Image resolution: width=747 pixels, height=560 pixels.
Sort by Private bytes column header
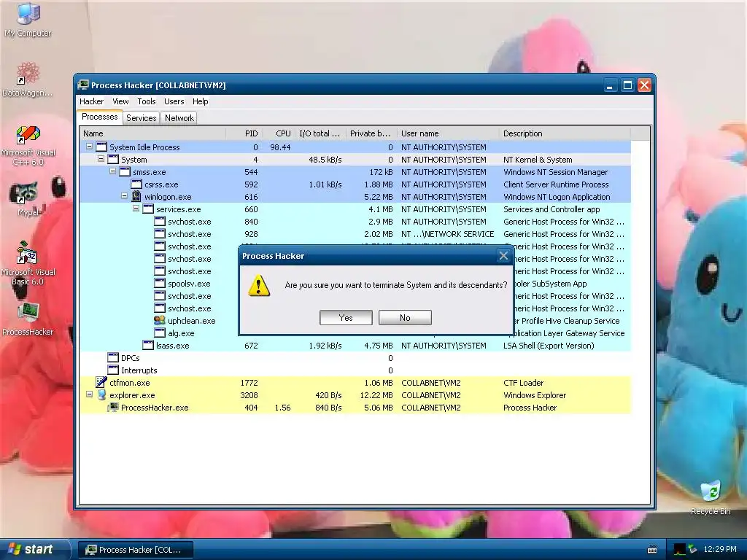pyautogui.click(x=371, y=134)
